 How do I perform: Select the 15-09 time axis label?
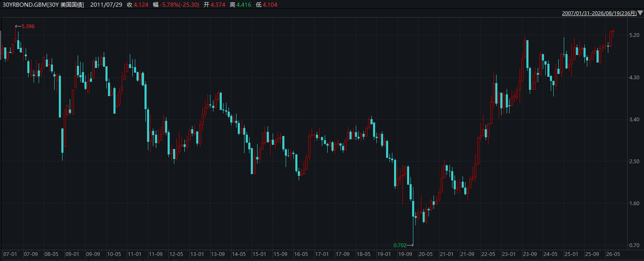[x=280, y=254]
